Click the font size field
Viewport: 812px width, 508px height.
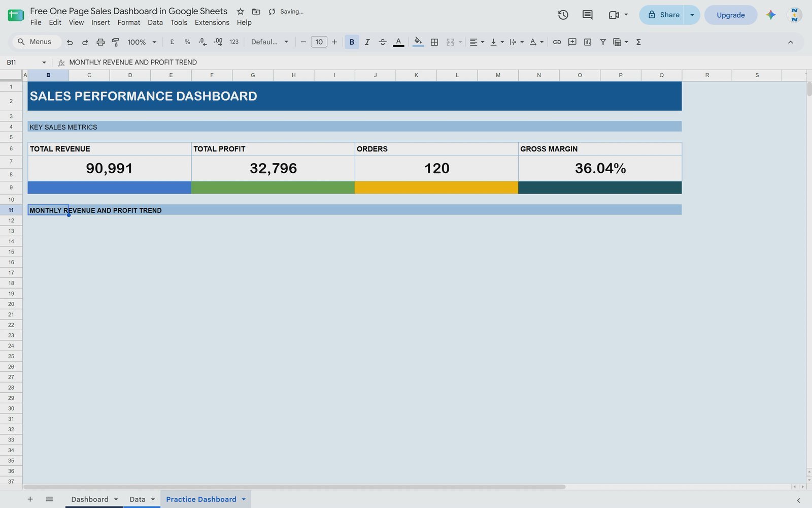click(319, 42)
